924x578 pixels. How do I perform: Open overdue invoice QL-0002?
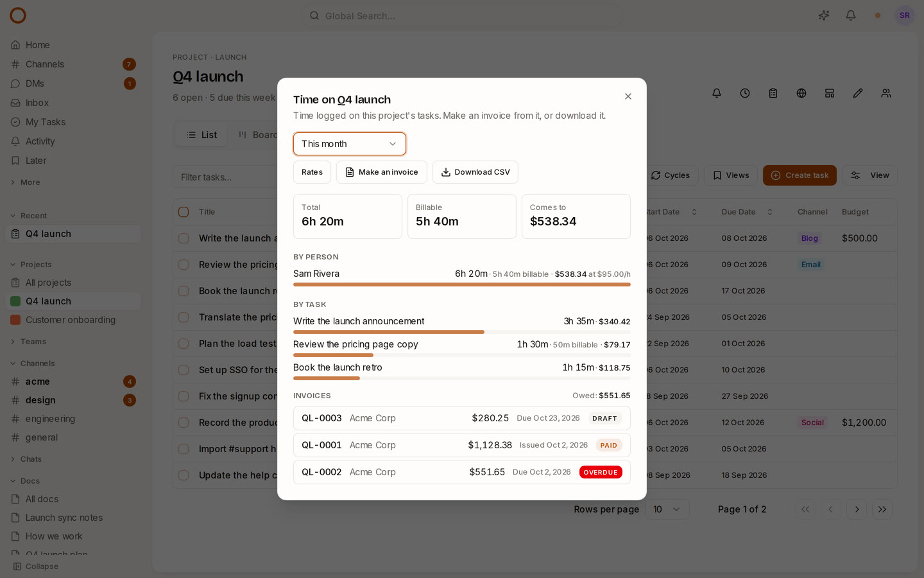[x=462, y=472]
